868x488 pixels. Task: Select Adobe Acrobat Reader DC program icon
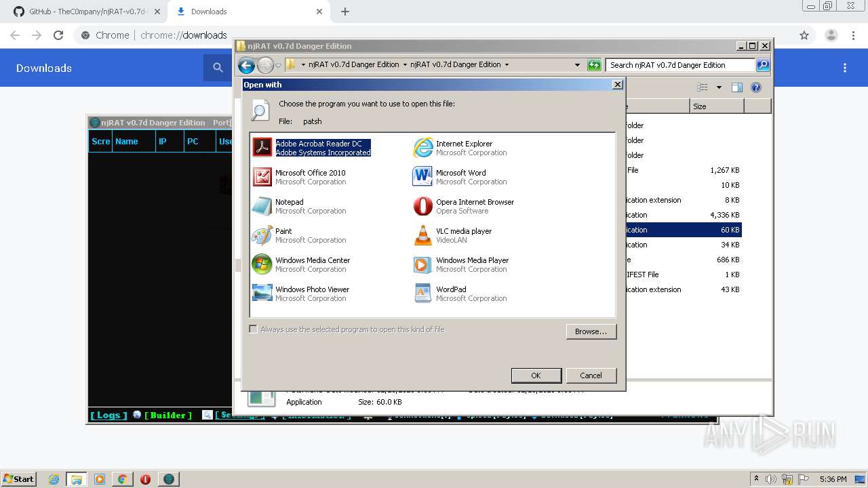point(262,148)
